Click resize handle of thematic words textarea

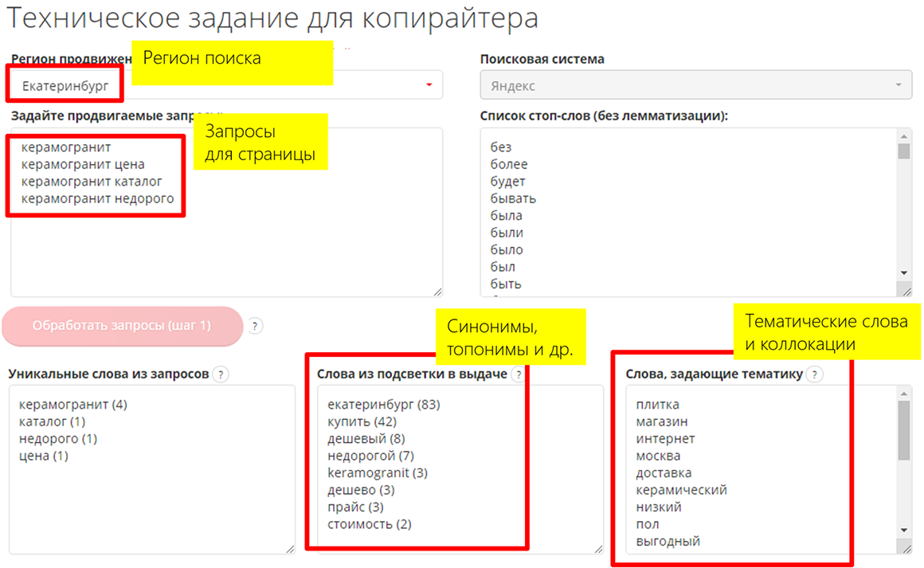(x=906, y=548)
